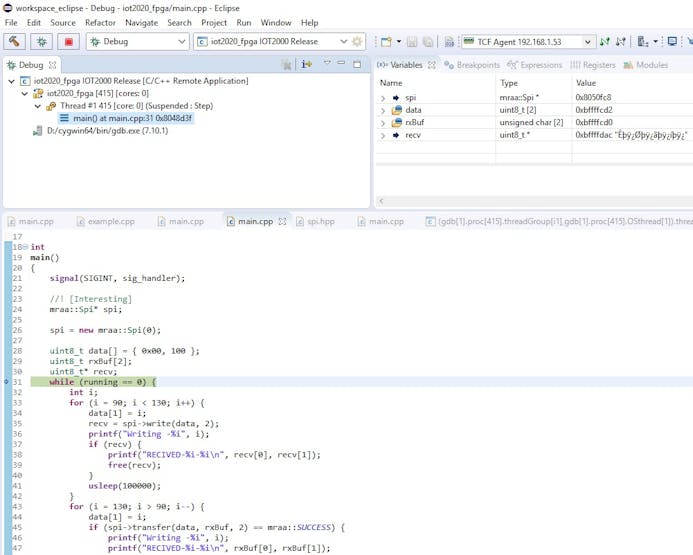693x555 pixels.
Task: Minimize the Debug view panel
Action: tap(342, 64)
